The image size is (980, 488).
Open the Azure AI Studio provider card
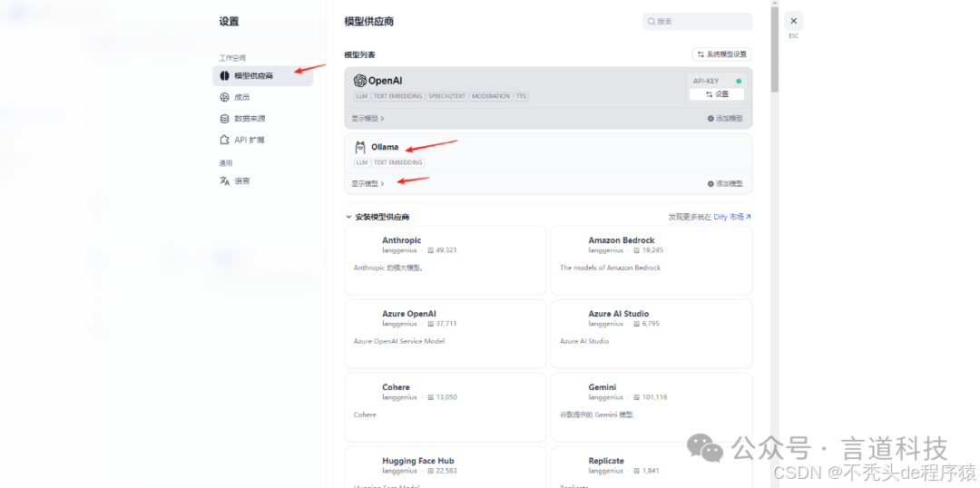652,334
